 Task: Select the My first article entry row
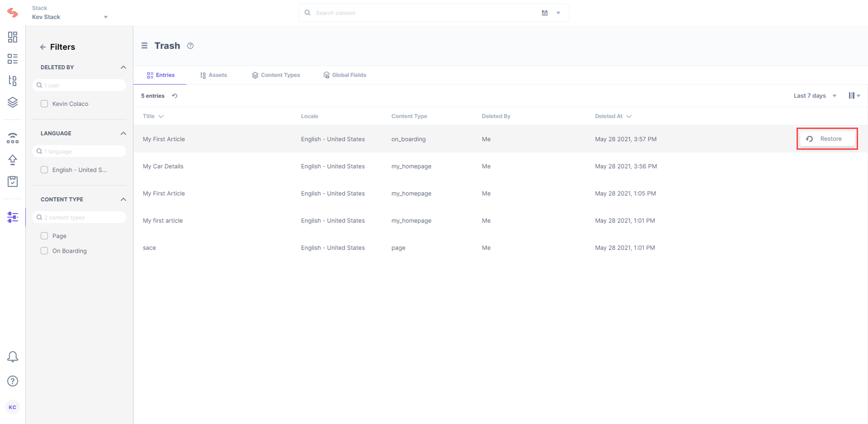pos(500,220)
